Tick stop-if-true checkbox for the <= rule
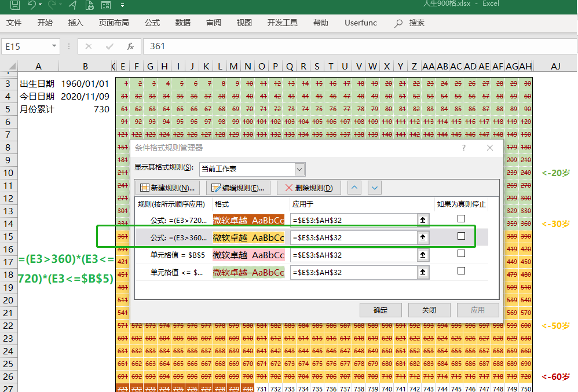The height and width of the screenshot is (392, 578). 461,271
